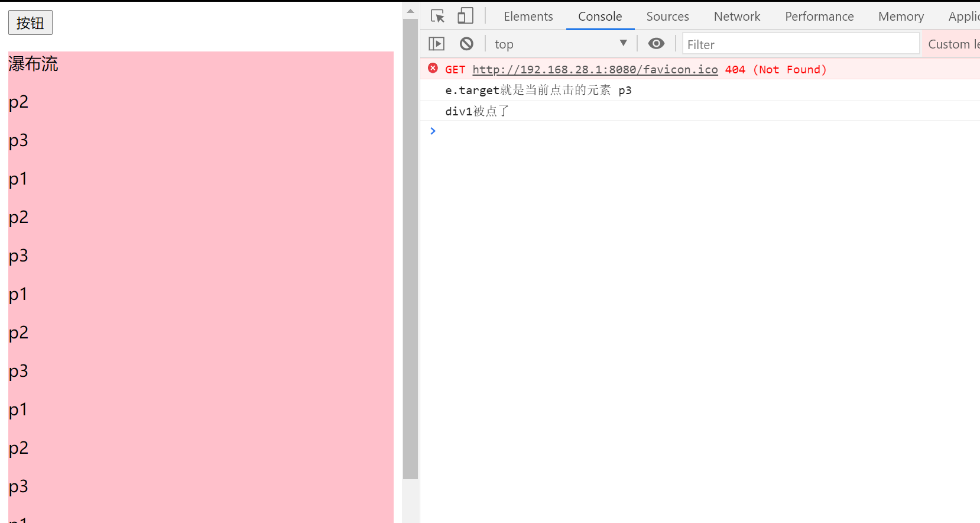Select the Memory tab
This screenshot has width=980, height=523.
[900, 17]
